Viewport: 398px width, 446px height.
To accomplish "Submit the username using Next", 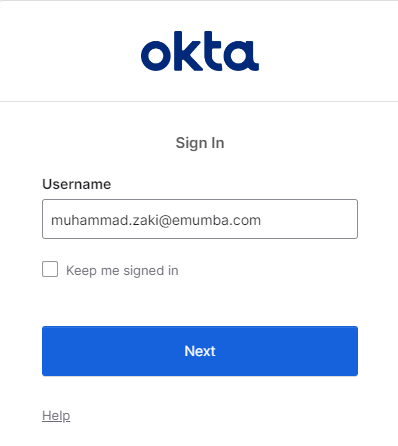I will coord(200,351).
